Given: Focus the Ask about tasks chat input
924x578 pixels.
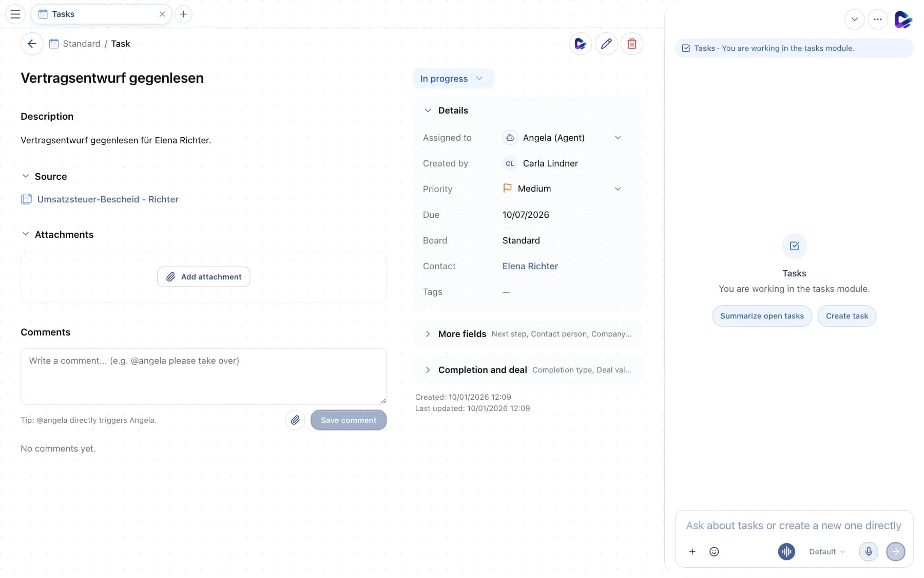Looking at the screenshot, I should [x=794, y=526].
